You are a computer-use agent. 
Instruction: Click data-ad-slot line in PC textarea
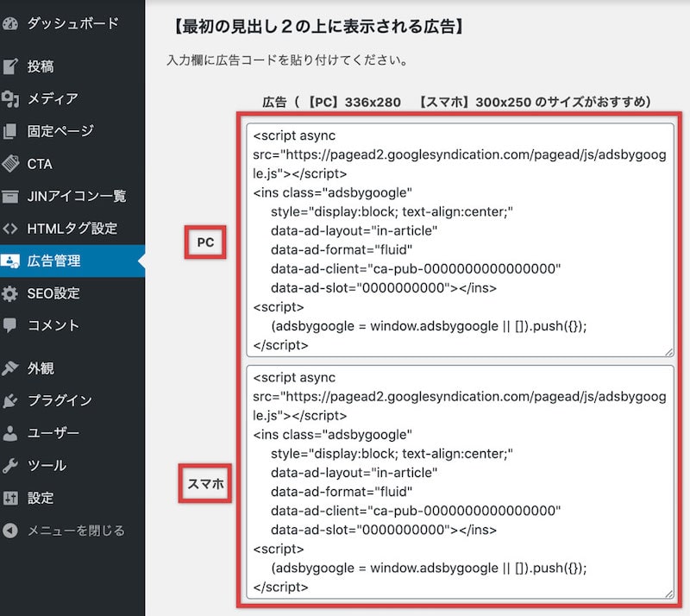click(383, 288)
